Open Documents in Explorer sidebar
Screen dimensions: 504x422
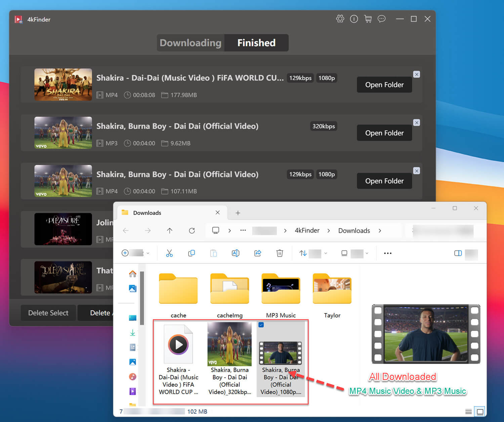[133, 347]
